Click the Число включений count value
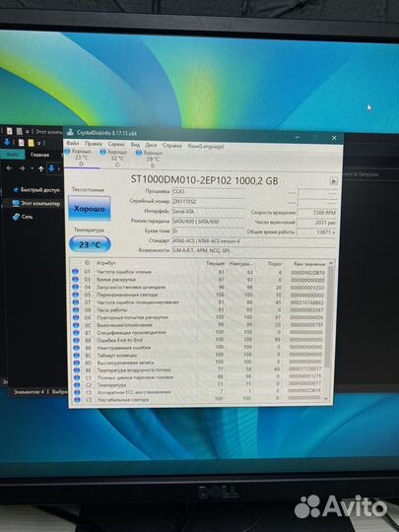399x532 pixels. [x=317, y=223]
